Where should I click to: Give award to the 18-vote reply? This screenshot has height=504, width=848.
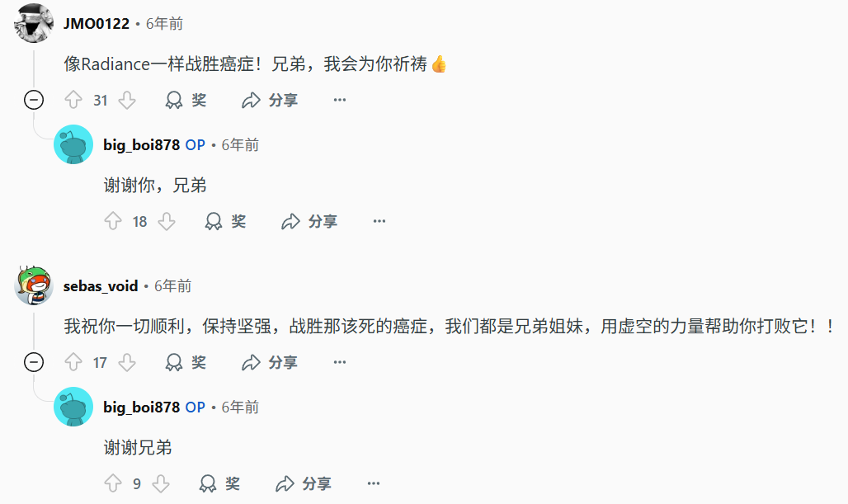(225, 221)
